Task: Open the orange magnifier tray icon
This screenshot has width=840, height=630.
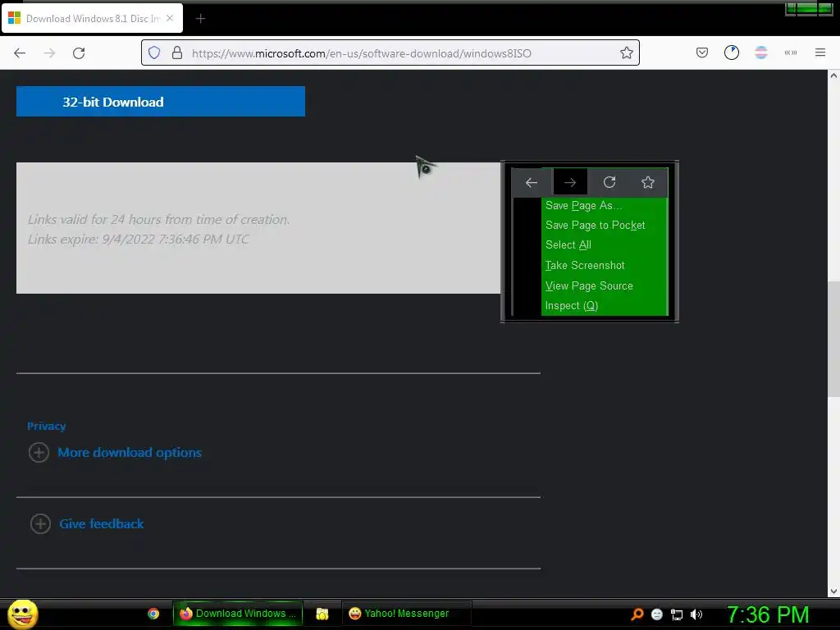Action: 637,614
